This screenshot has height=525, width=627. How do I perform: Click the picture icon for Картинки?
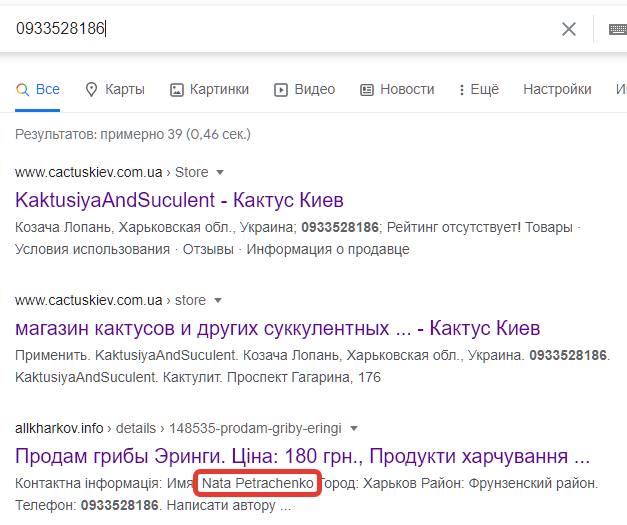[x=177, y=90]
